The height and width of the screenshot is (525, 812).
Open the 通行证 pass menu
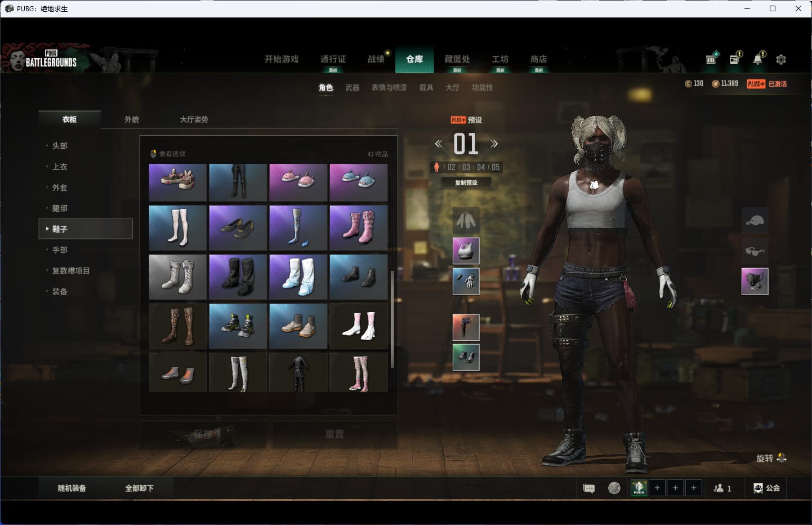coord(333,59)
